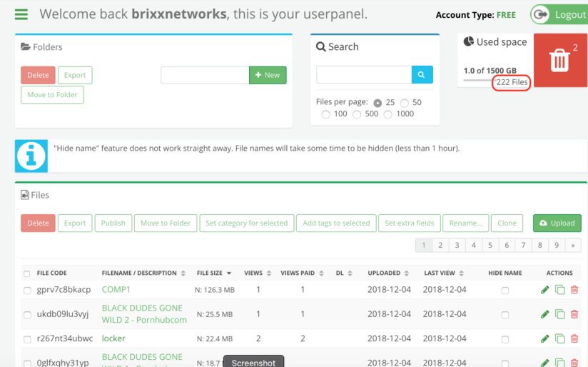Select 100 files per page
The image size is (588, 367).
click(325, 114)
